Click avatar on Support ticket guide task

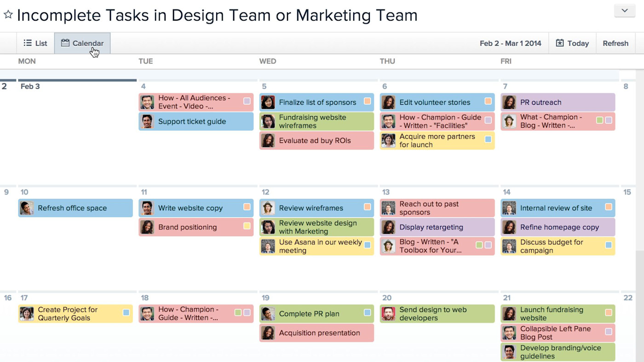147,122
